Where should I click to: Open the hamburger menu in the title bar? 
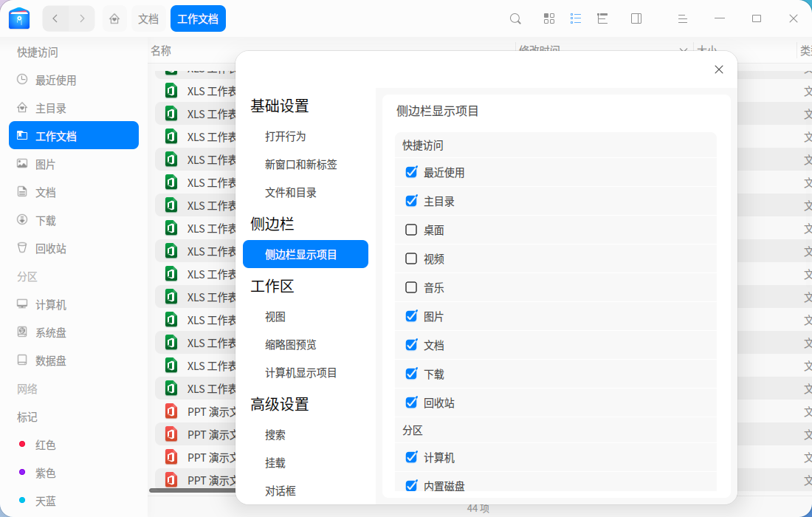[682, 18]
